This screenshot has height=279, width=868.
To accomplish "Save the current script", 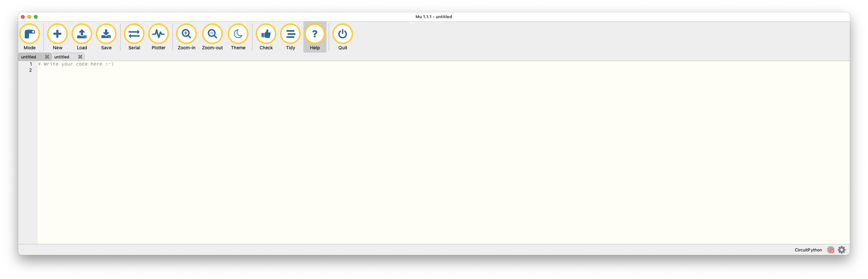I will pyautogui.click(x=106, y=37).
